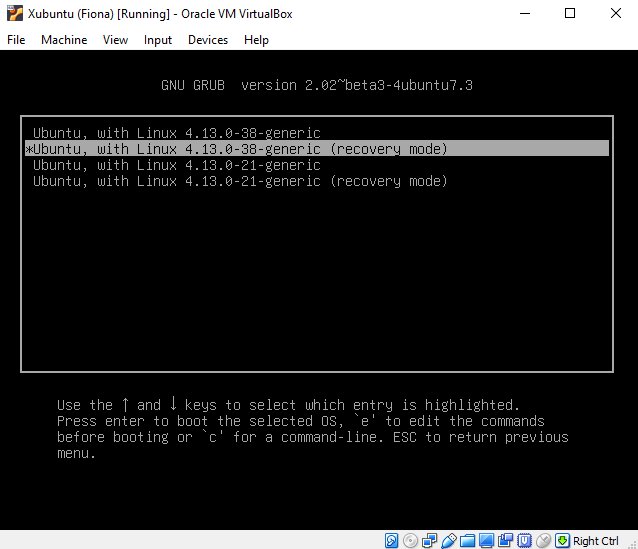Click the USB devices status icon
The width and height of the screenshot is (638, 549).
[x=448, y=541]
